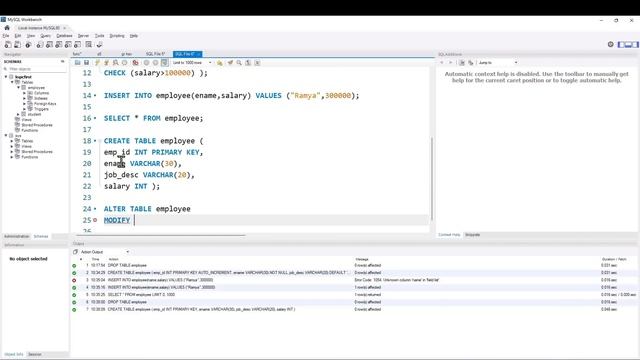The image size is (640, 360).
Task: Select the output row with Error Code 1054
Action: coord(354,280)
